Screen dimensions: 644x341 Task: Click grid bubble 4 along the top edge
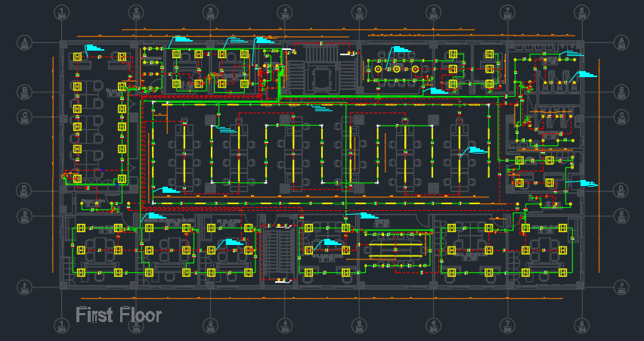point(285,13)
